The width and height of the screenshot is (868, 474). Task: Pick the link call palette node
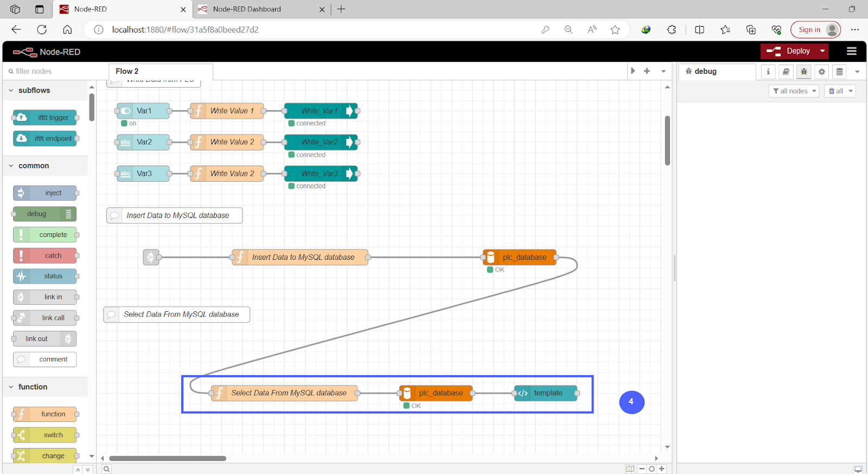point(45,318)
